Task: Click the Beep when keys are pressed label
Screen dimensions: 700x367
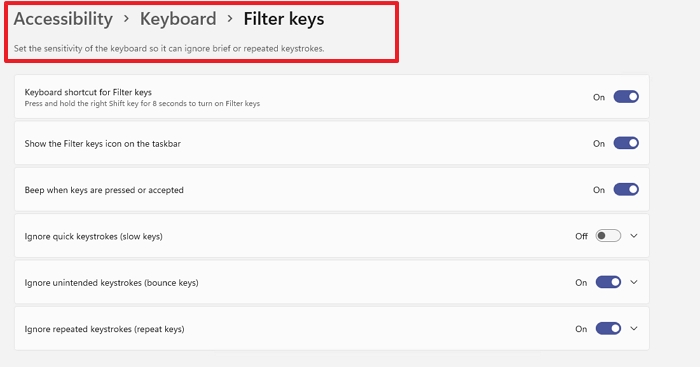Action: 104,190
